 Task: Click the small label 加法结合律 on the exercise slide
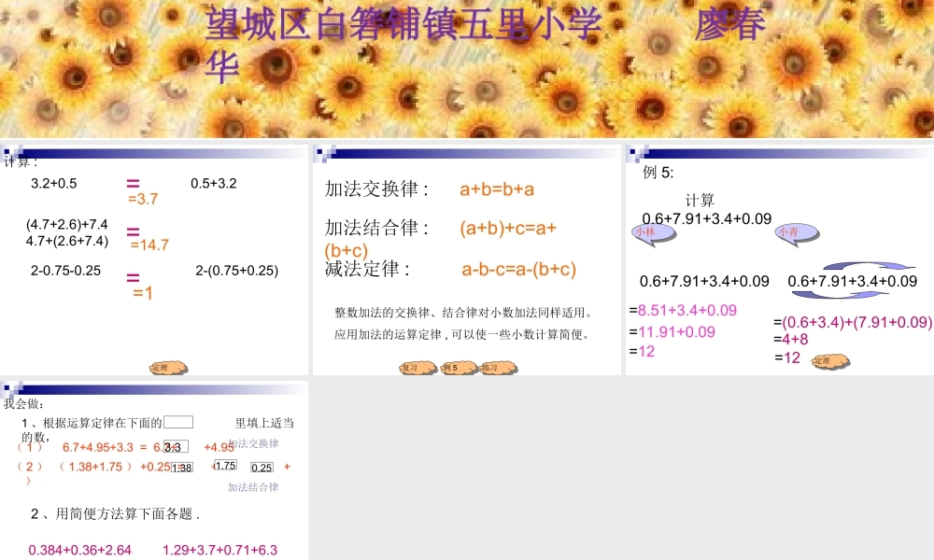[253, 487]
